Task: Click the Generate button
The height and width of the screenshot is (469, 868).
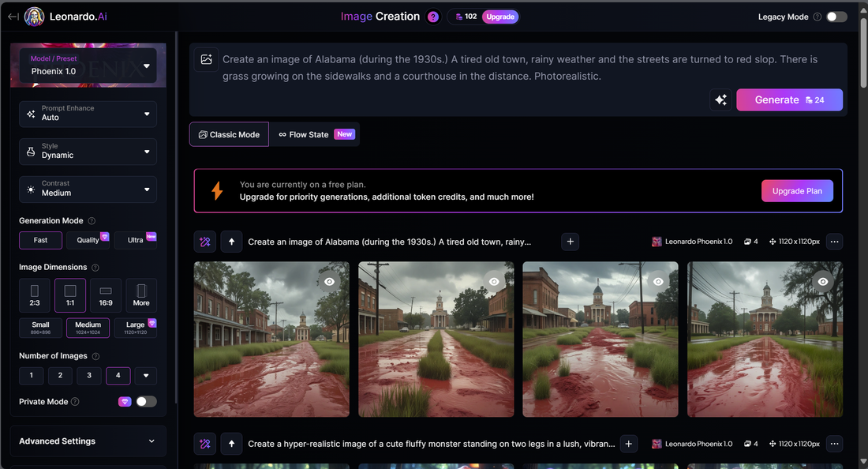Action: (x=789, y=100)
